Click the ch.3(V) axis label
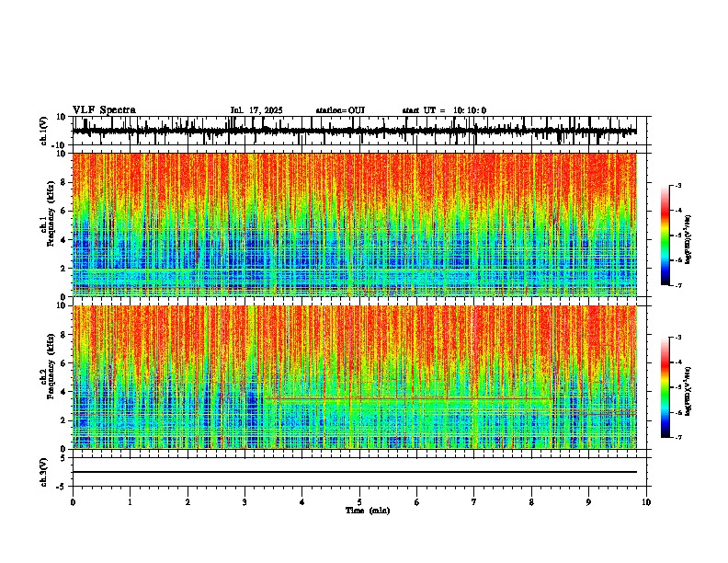The width and height of the screenshot is (728, 563). [44, 472]
